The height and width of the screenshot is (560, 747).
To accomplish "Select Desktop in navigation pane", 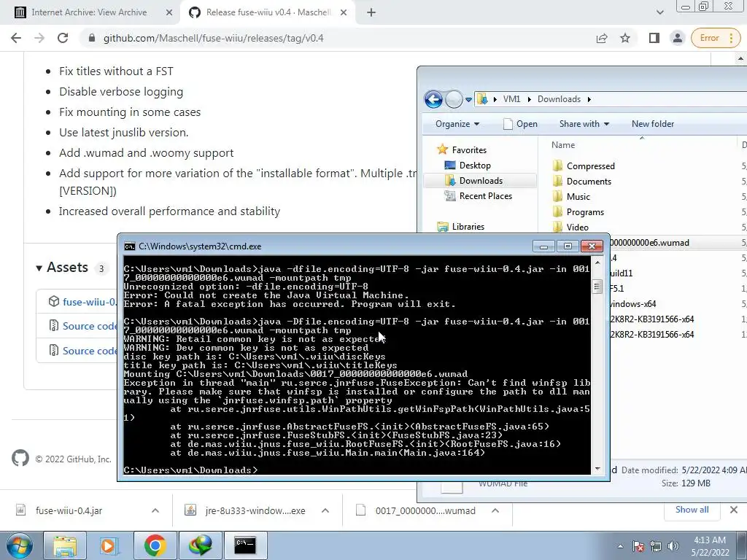I will tap(474, 166).
